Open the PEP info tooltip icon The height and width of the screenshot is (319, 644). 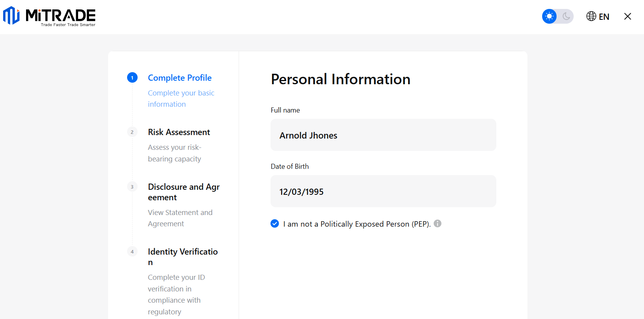438,224
